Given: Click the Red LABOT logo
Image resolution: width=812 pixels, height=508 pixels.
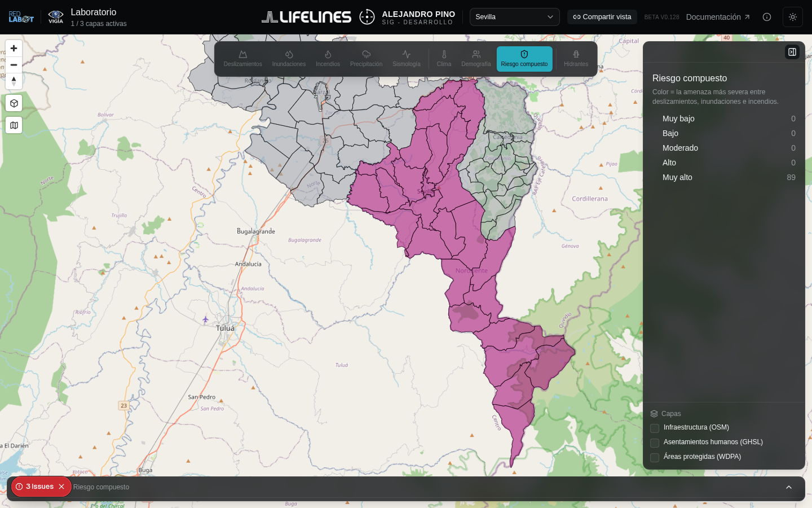Looking at the screenshot, I should click(x=21, y=17).
